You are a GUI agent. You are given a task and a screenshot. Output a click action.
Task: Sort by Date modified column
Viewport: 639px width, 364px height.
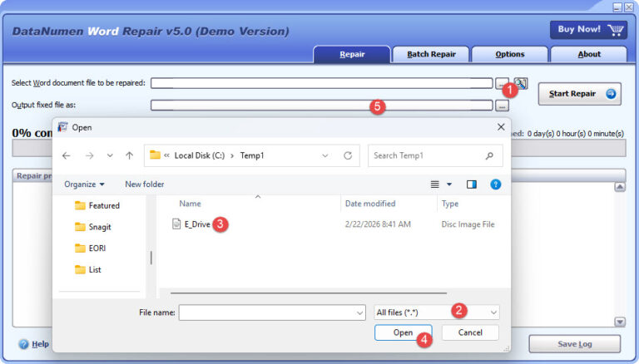tap(370, 204)
